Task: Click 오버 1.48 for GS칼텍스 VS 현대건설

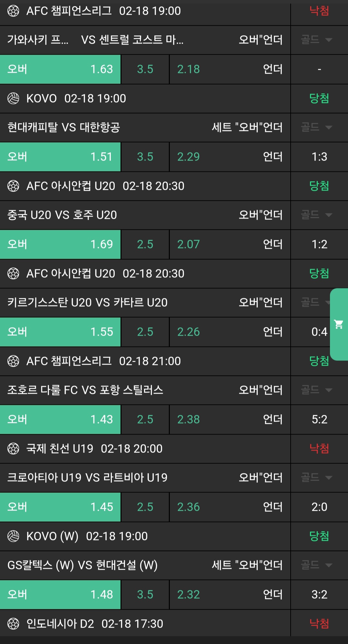Action: pyautogui.click(x=60, y=594)
